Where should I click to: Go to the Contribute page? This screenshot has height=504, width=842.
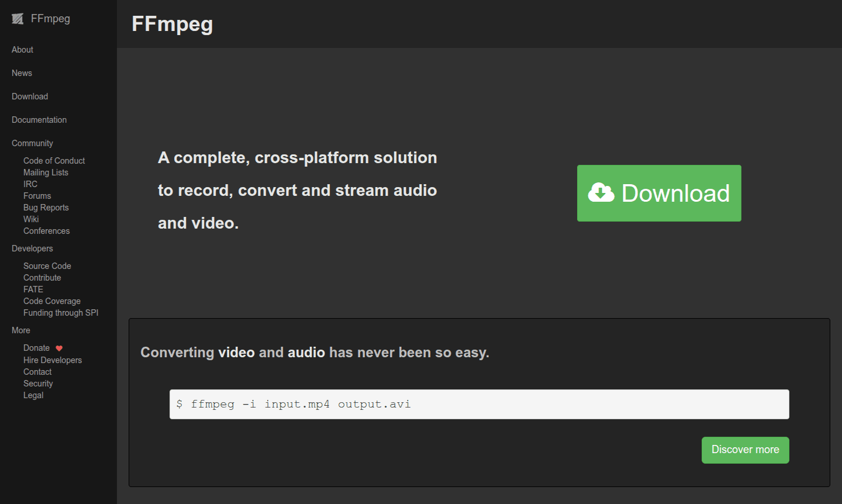pyautogui.click(x=42, y=277)
